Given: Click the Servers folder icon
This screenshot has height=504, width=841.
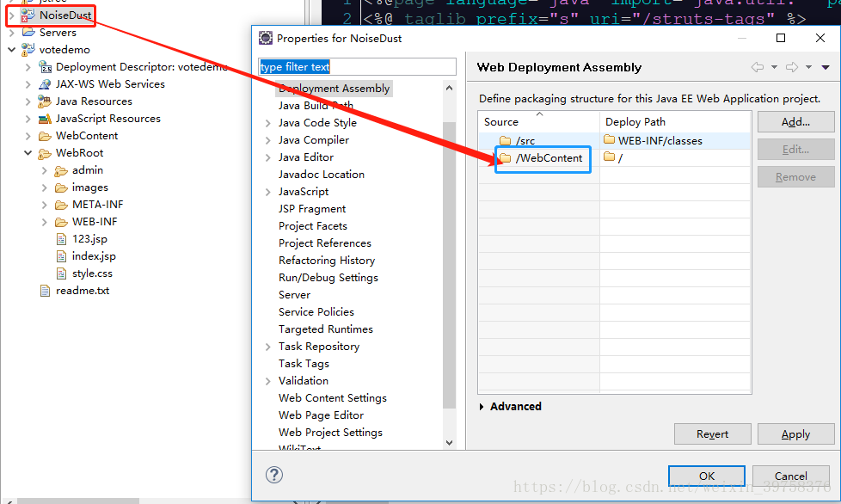Looking at the screenshot, I should [x=28, y=32].
